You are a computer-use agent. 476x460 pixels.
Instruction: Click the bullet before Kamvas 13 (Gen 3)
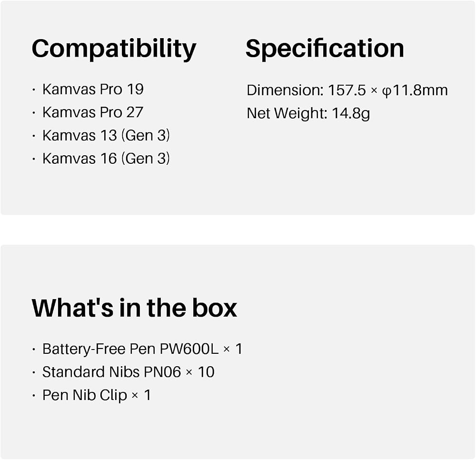(x=34, y=136)
